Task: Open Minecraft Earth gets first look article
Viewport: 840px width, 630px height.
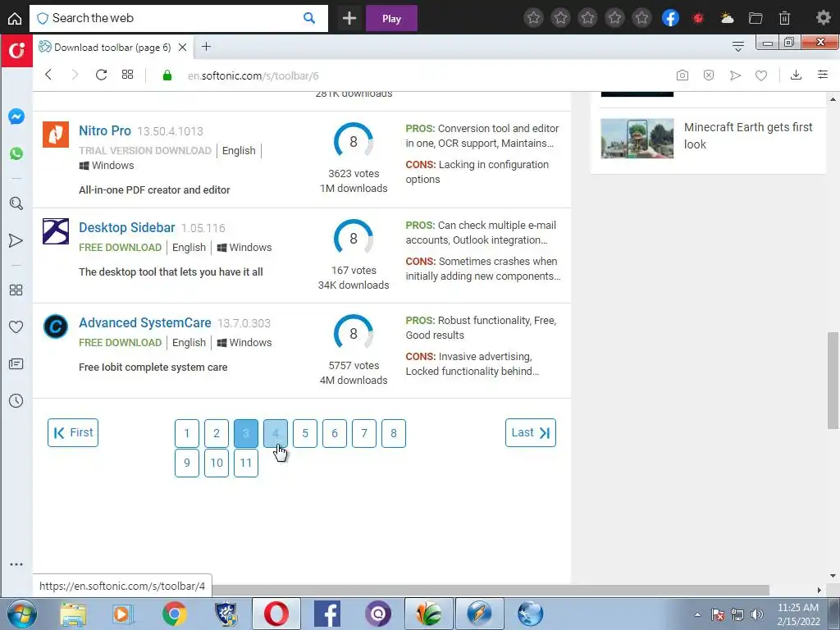Action: (x=748, y=135)
